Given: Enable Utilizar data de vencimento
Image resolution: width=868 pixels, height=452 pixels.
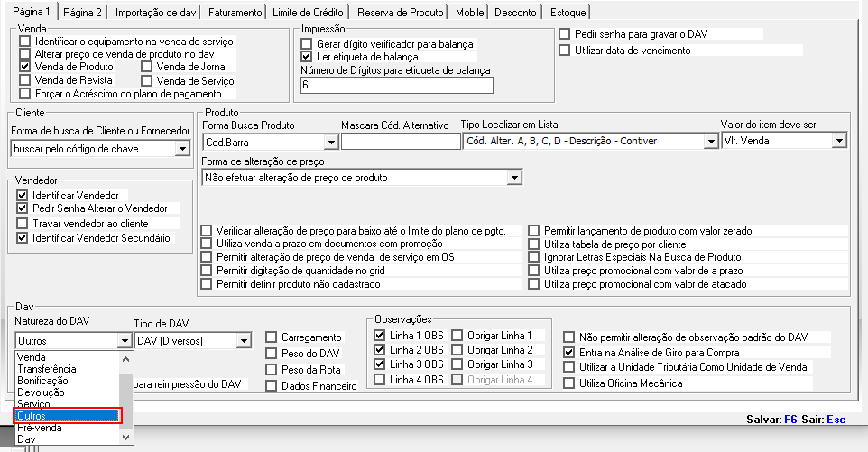Looking at the screenshot, I should [x=564, y=51].
